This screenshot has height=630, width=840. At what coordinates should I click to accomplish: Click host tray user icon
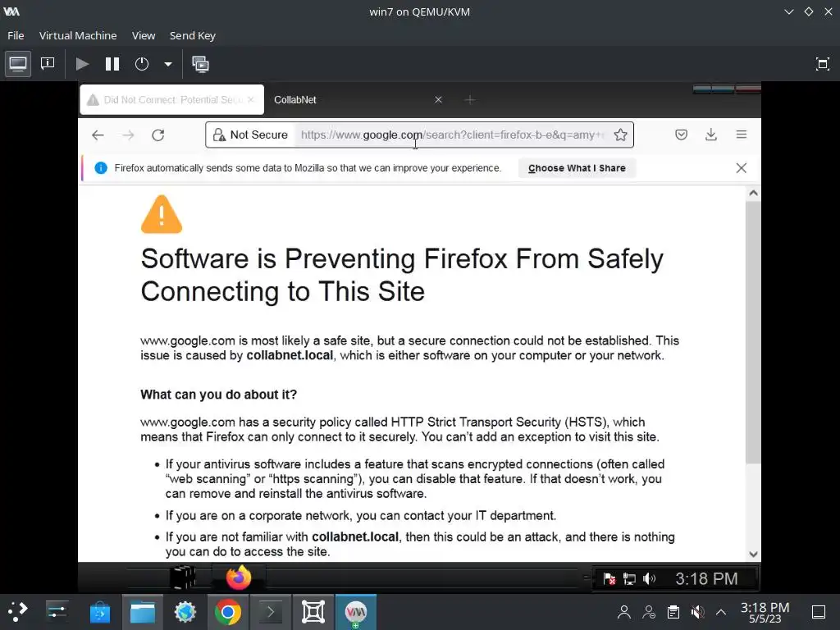point(623,612)
